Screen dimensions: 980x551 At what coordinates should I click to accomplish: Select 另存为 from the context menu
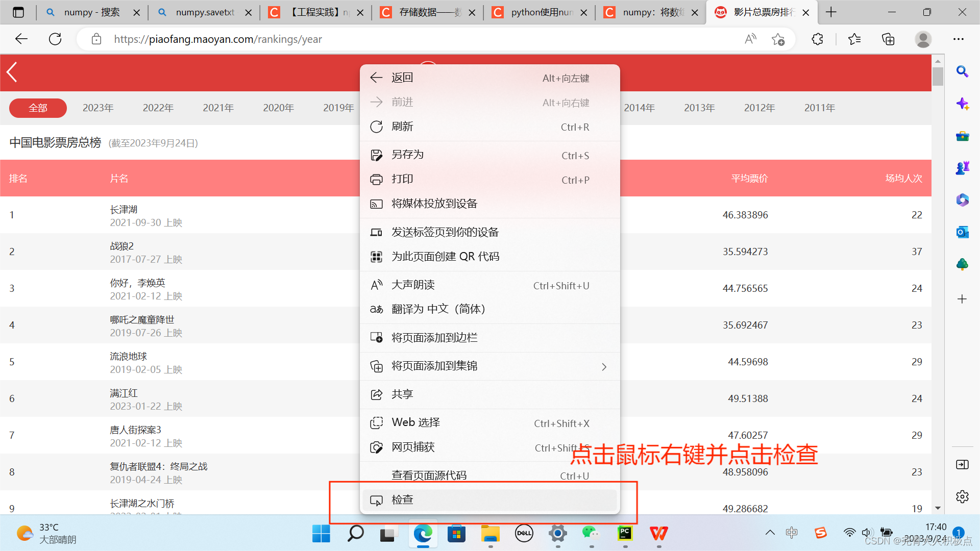pos(407,155)
